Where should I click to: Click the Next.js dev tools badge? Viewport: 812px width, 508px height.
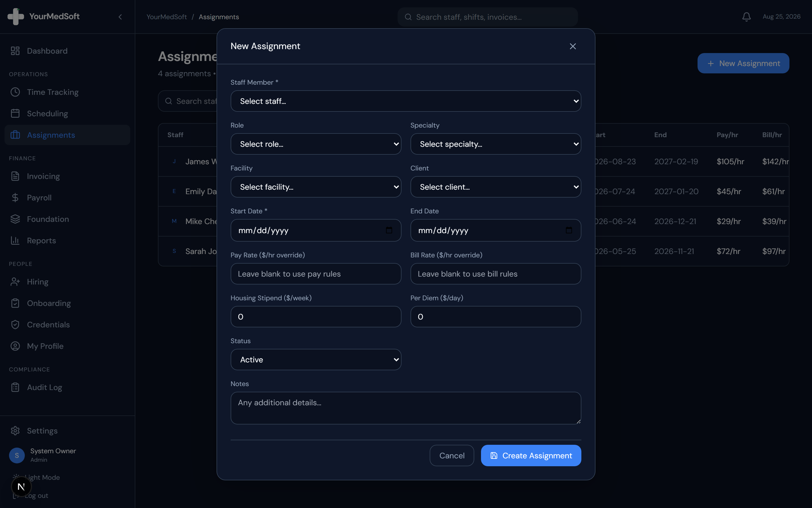point(21,487)
